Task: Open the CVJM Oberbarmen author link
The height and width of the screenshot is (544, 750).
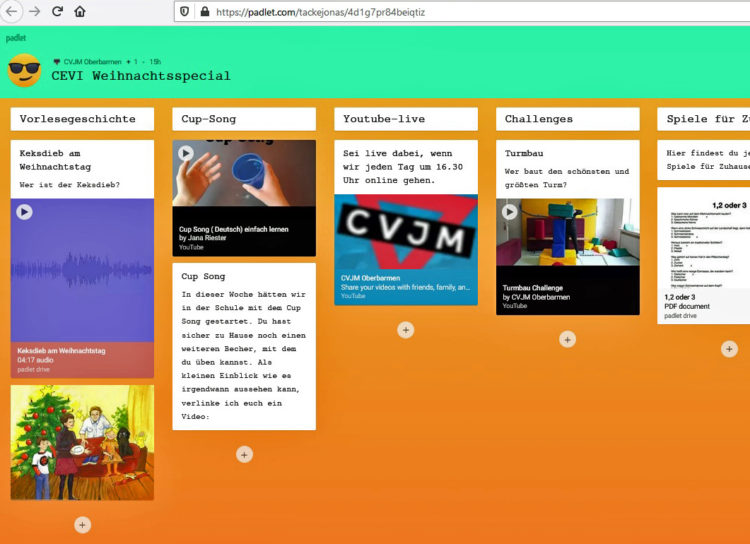Action: [92, 62]
